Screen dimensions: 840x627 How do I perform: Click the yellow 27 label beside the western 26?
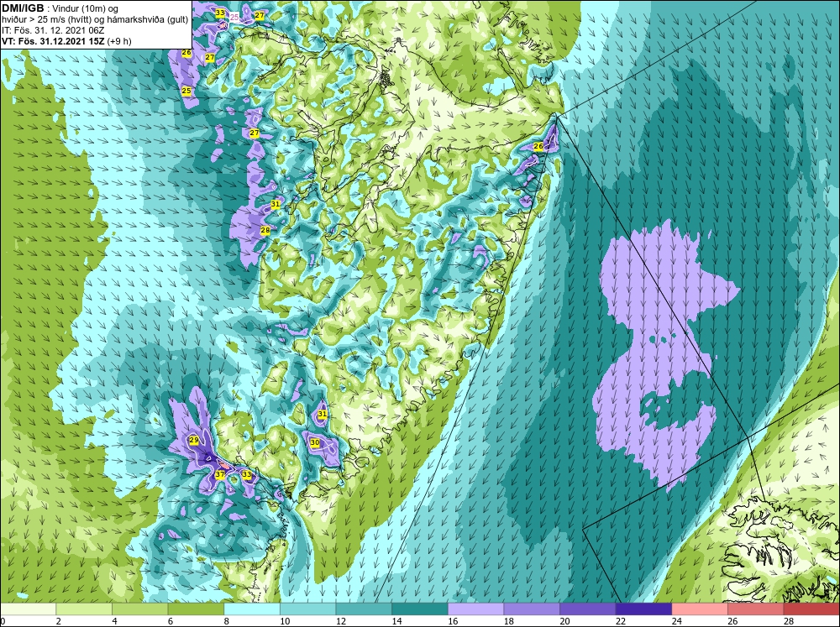(210, 57)
